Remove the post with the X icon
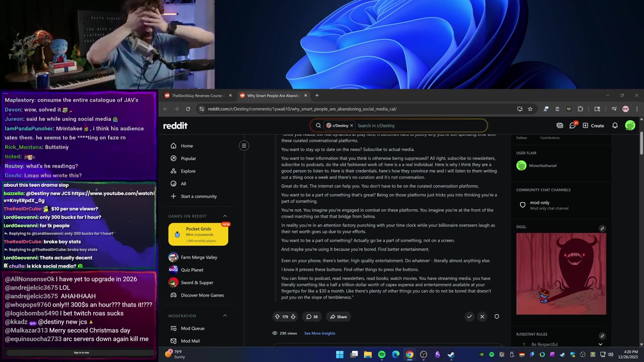The height and width of the screenshot is (362, 644). (x=482, y=317)
